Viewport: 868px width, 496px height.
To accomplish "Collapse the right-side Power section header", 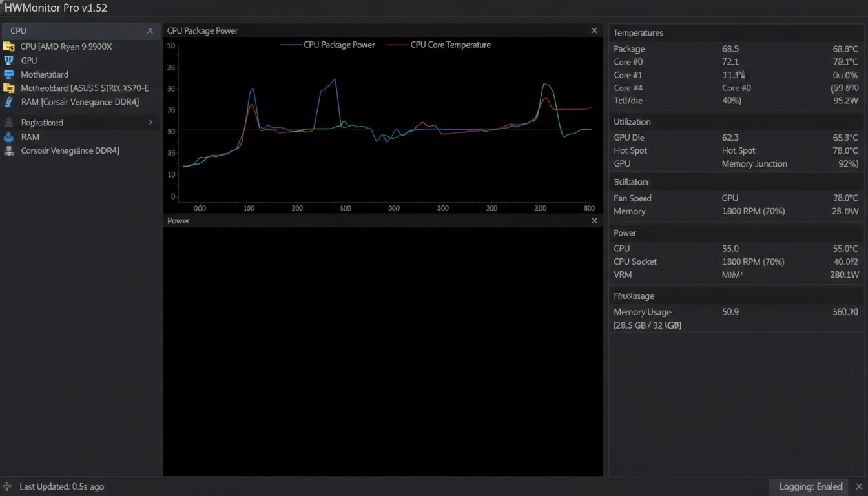I will (736, 232).
